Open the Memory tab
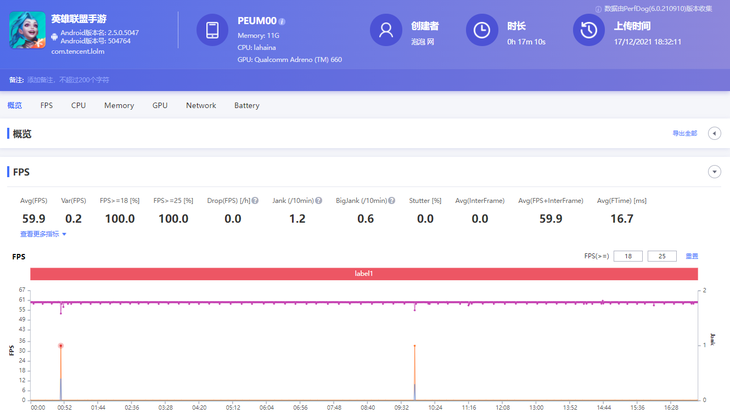The image size is (730, 413). pyautogui.click(x=119, y=105)
